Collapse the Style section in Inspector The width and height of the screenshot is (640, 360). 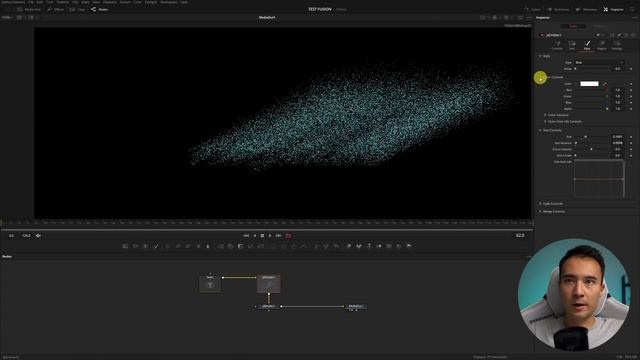click(x=540, y=56)
